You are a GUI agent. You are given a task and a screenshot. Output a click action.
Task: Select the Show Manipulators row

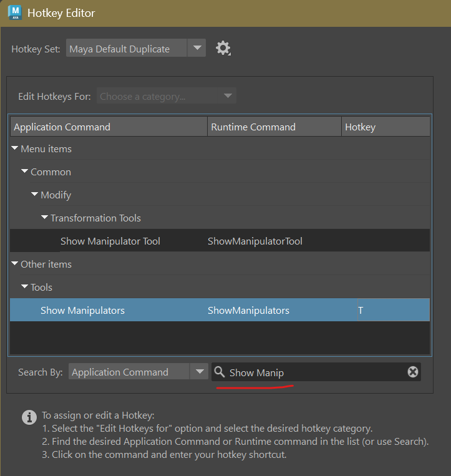pos(220,310)
